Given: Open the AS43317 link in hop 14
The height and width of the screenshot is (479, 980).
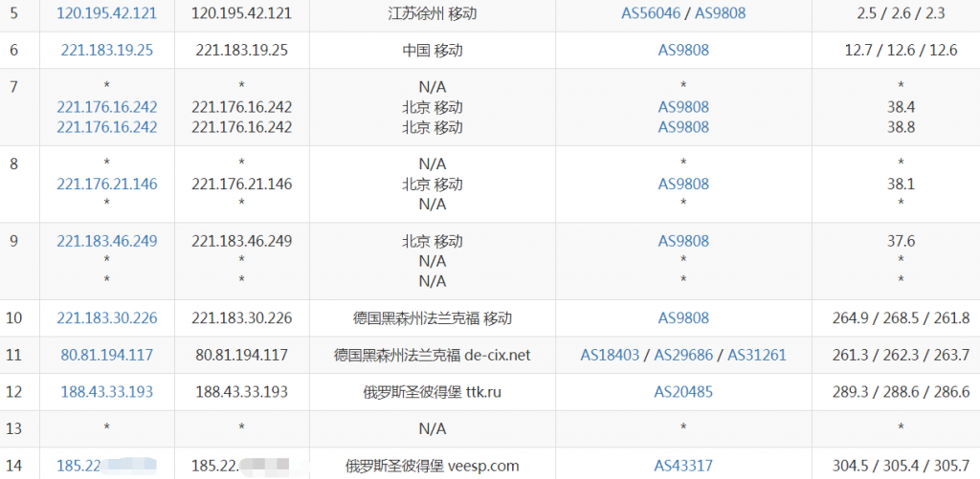Looking at the screenshot, I should pyautogui.click(x=683, y=466).
